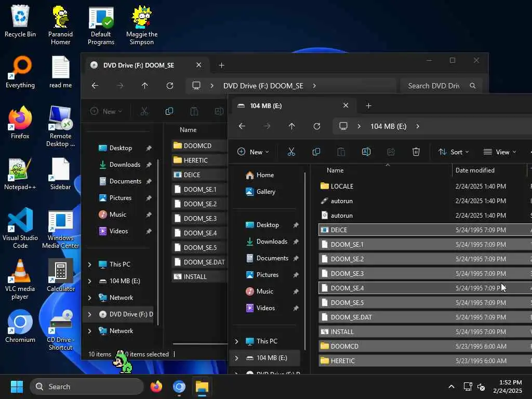Launch the Everything search shortcut
This screenshot has width=532, height=399.
(20, 72)
